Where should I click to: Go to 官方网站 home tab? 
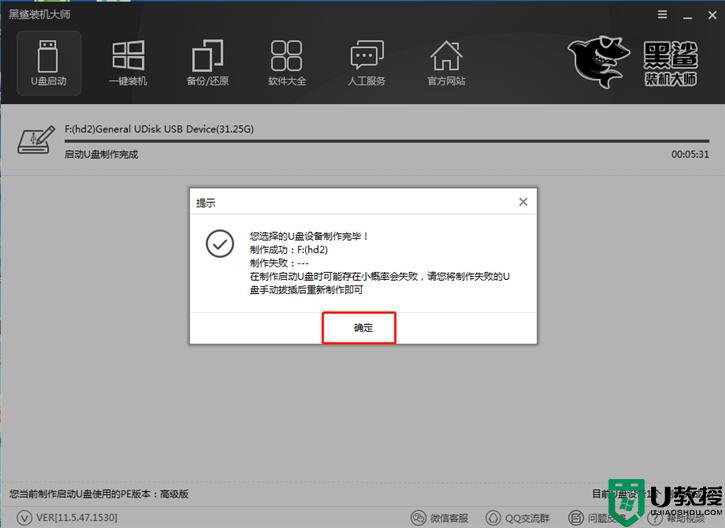pos(446,63)
